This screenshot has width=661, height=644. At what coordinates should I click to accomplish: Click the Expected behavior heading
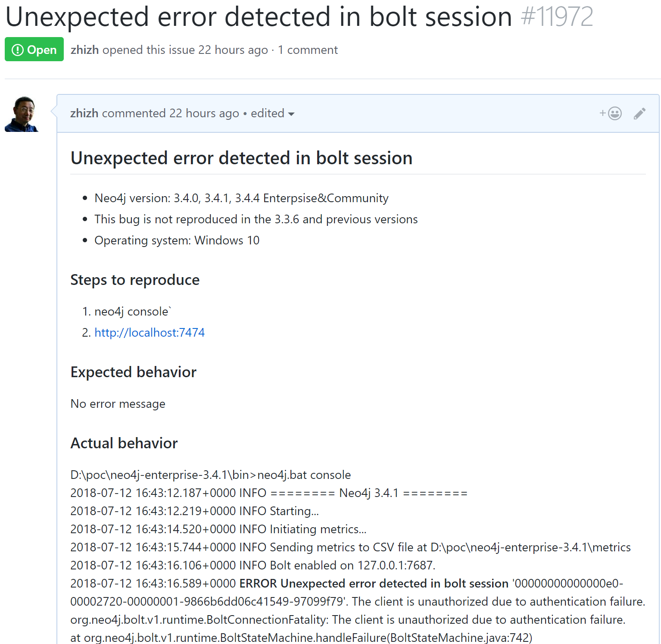[134, 372]
